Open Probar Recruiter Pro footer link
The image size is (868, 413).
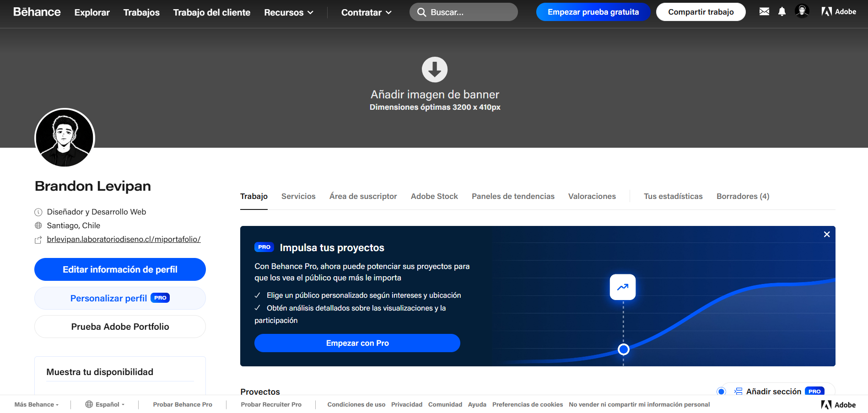[x=271, y=404]
